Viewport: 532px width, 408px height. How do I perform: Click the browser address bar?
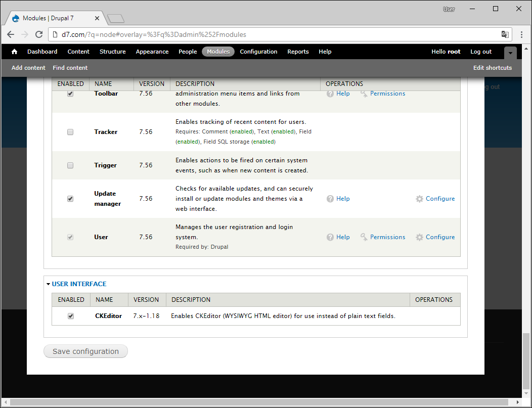point(273,34)
